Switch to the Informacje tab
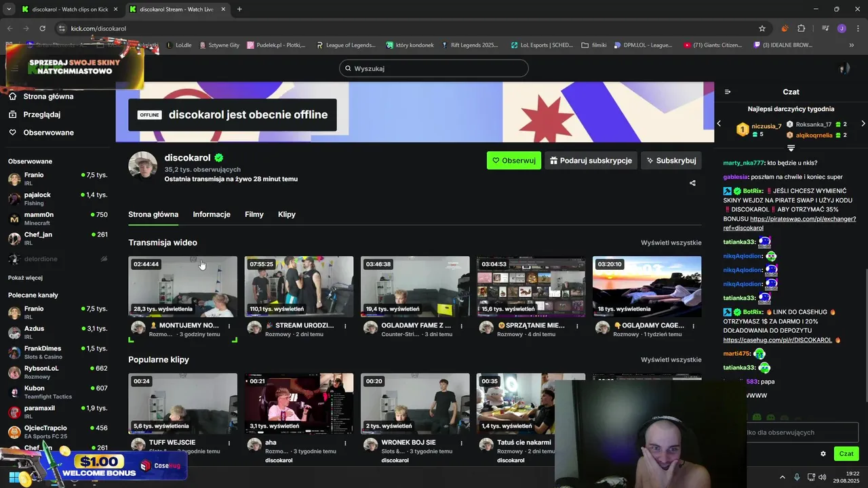 tap(212, 214)
